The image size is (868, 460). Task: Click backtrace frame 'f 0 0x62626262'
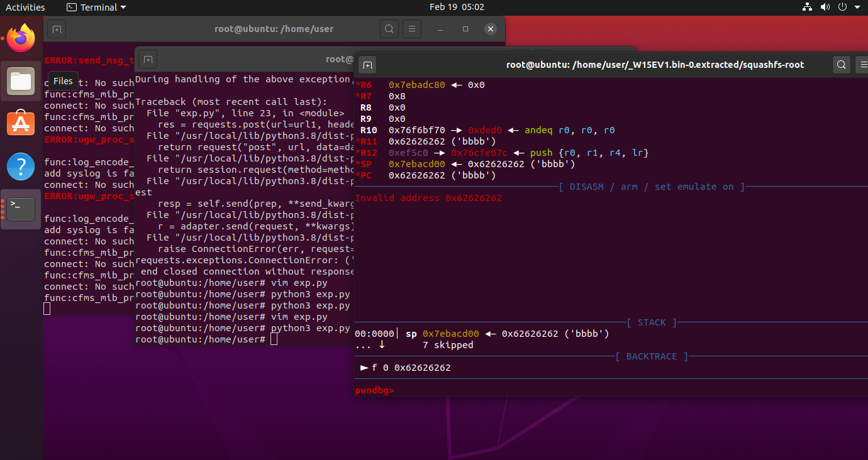406,368
